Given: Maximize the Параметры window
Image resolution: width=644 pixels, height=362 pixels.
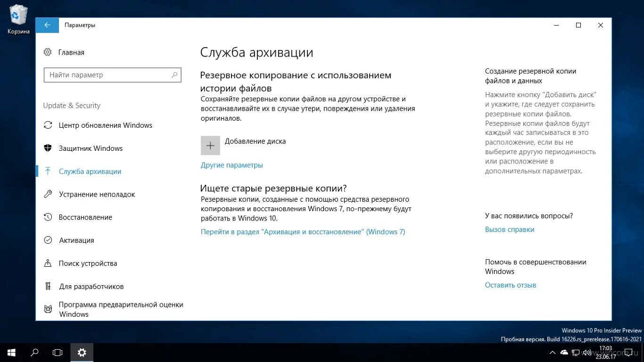Looking at the screenshot, I should pos(578,25).
